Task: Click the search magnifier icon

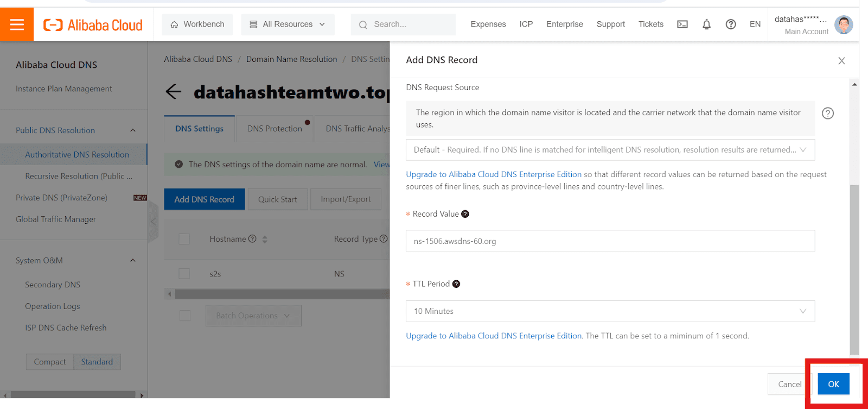Action: tap(363, 25)
